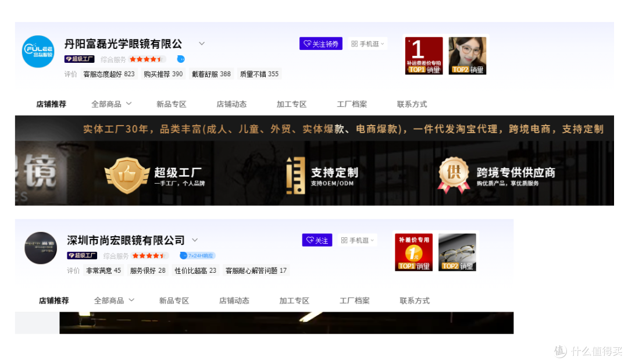Open 店铺动态 tab in 深圳市尚宏 store
The image size is (628, 364).
234,301
